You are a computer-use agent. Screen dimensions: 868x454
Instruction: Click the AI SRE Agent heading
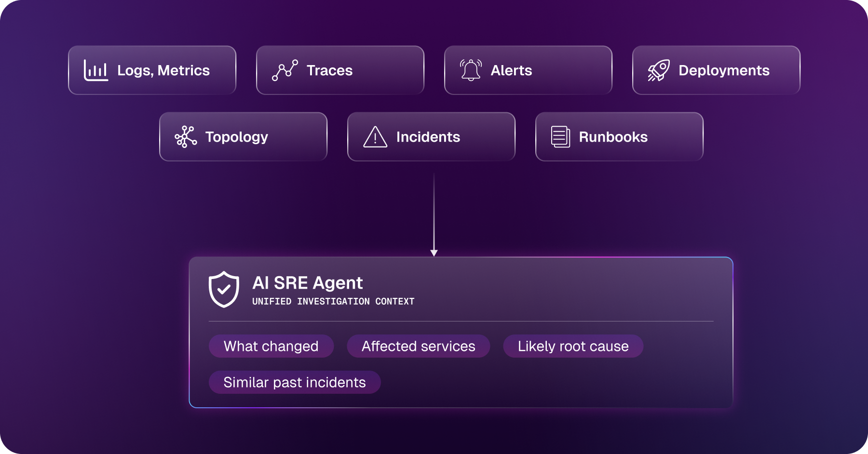[308, 283]
